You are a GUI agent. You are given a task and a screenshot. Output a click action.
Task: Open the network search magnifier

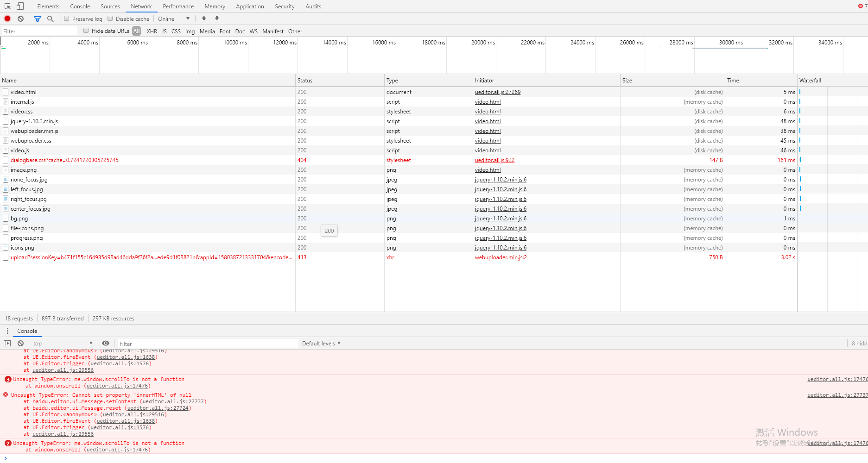coord(51,19)
